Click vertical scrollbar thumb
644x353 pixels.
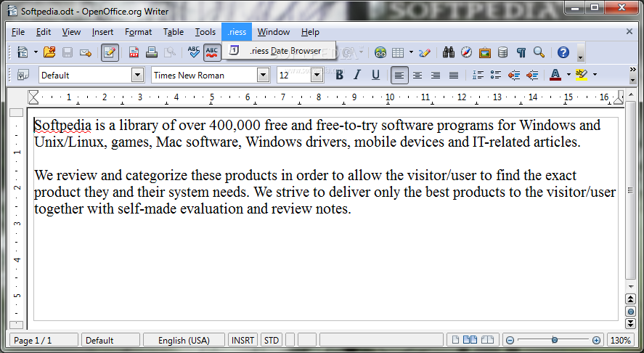pyautogui.click(x=630, y=190)
